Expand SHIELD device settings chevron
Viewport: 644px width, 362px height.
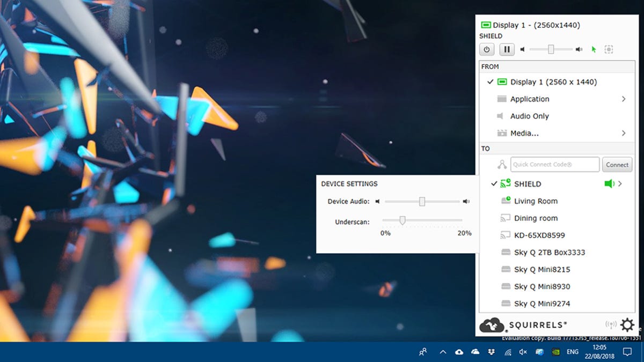(620, 183)
